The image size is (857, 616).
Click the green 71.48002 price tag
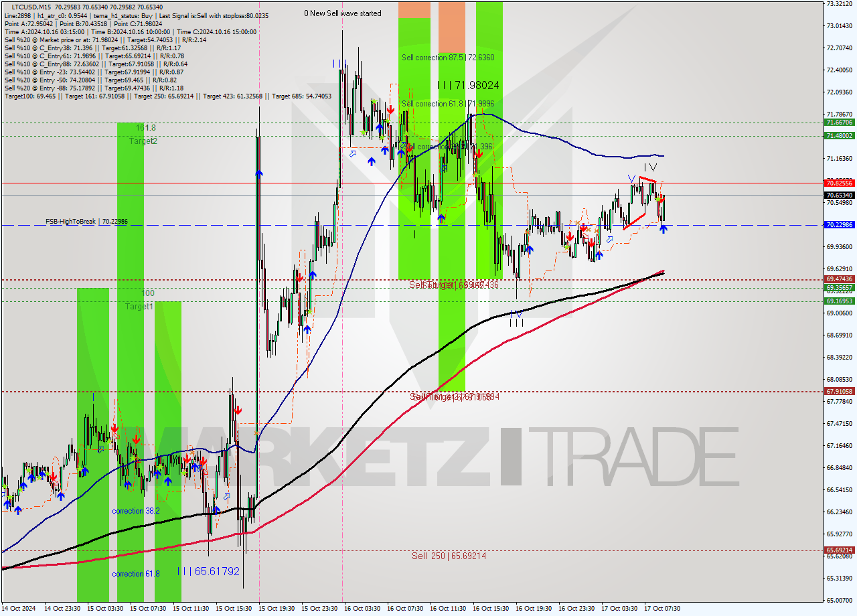click(839, 135)
